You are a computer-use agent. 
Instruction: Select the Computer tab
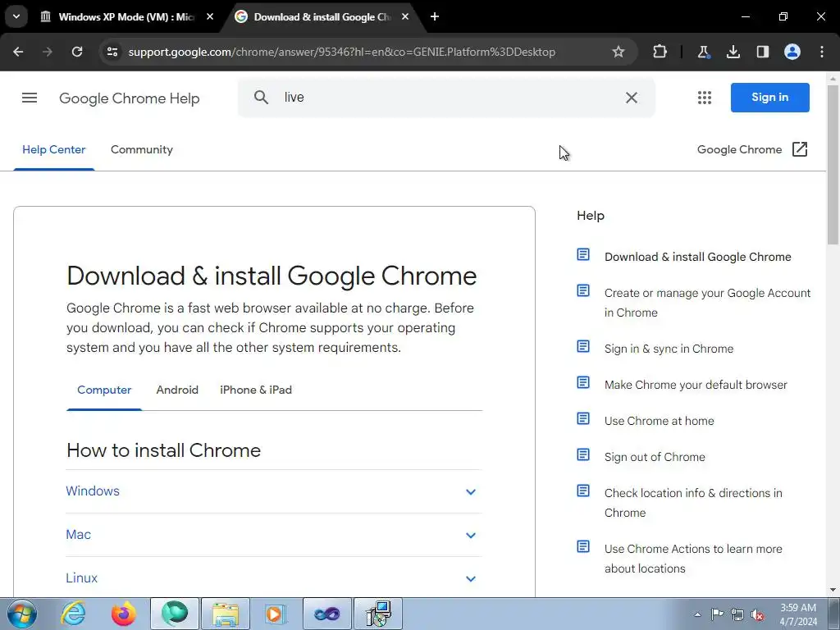pyautogui.click(x=104, y=390)
